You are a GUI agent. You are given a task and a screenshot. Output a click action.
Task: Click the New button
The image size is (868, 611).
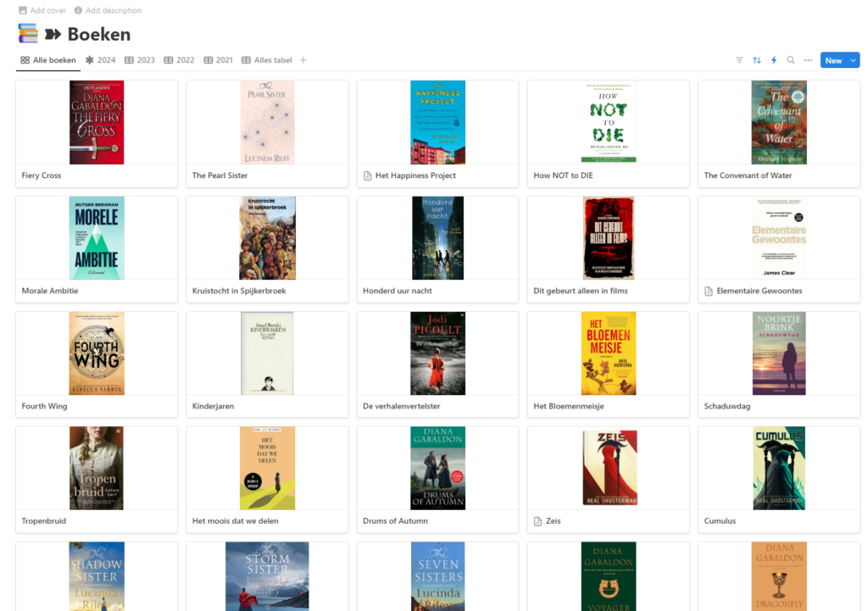tap(834, 60)
